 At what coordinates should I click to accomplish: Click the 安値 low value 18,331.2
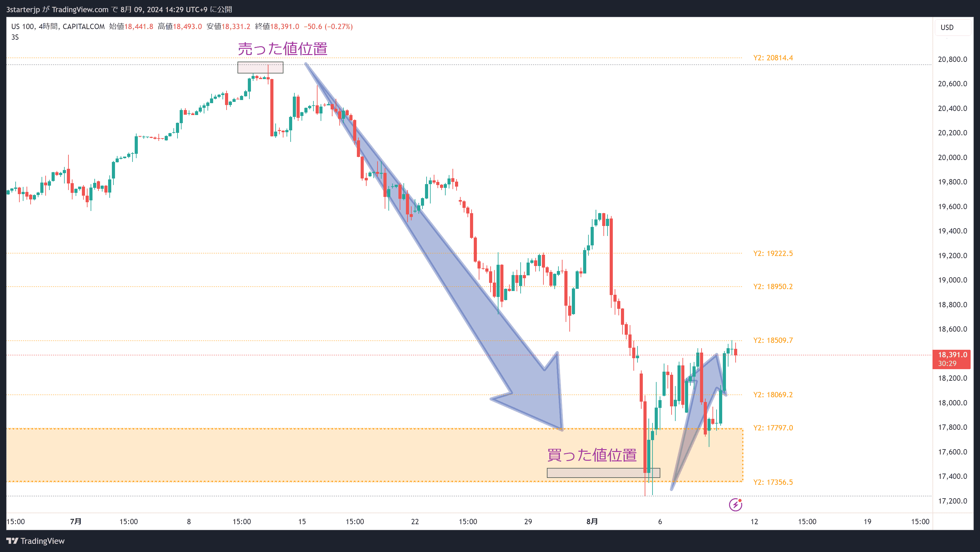(x=236, y=26)
